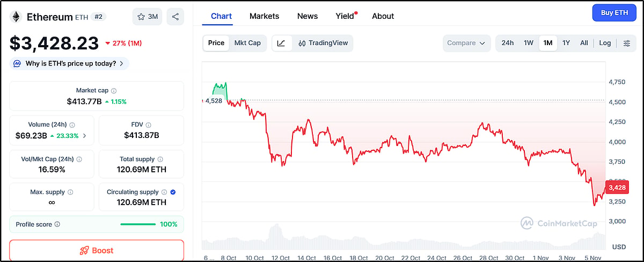The image size is (644, 262).
Task: Expand 'Why is ETH's price up today?' chevron
Action: tap(121, 63)
